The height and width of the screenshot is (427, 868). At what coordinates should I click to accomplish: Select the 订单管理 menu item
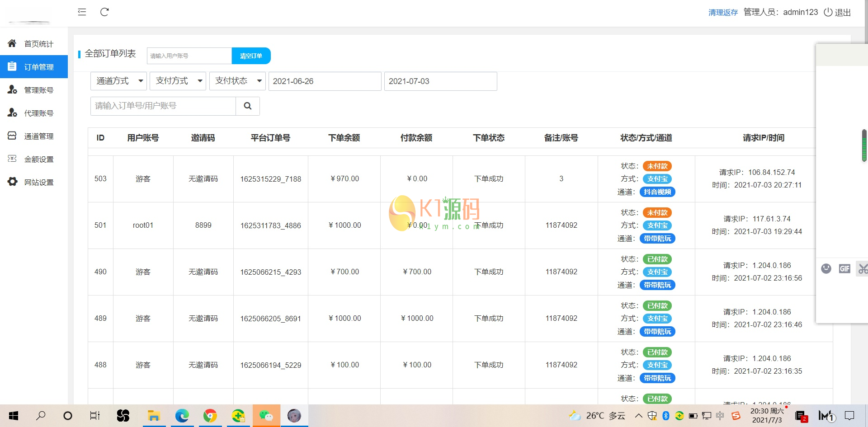(x=38, y=66)
